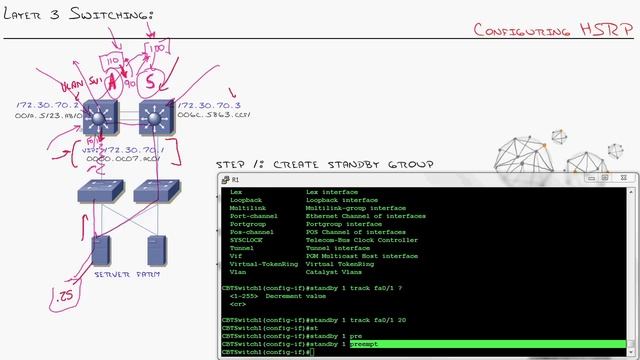This screenshot has height=360, width=640.
Task: Click the 'standby 1 pre' command line
Action: [292, 336]
